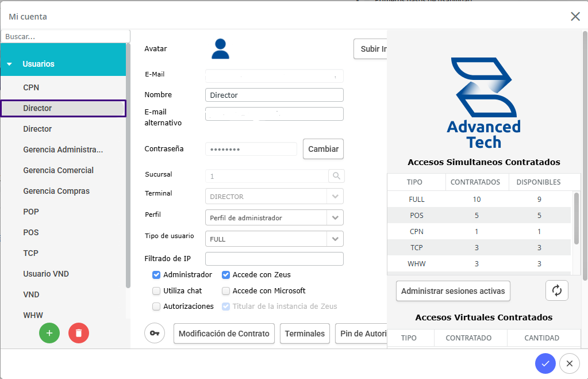Open the Perfil dropdown list
Viewport: 588px width, 379px height.
pyautogui.click(x=335, y=218)
